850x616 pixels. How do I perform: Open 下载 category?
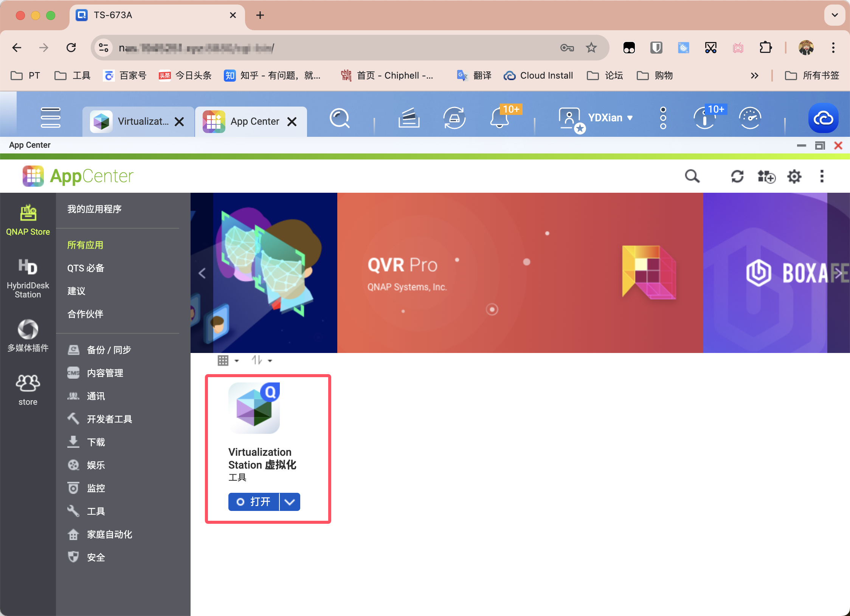tap(86, 442)
